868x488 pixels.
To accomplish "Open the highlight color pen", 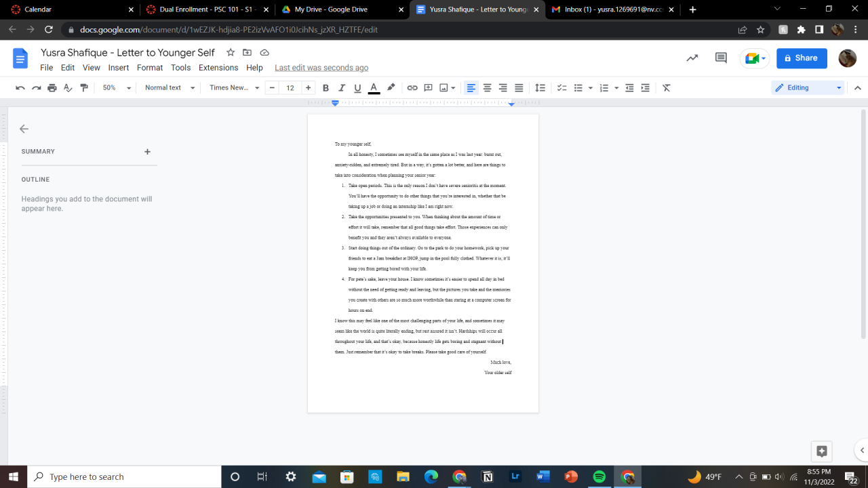I will (x=391, y=87).
